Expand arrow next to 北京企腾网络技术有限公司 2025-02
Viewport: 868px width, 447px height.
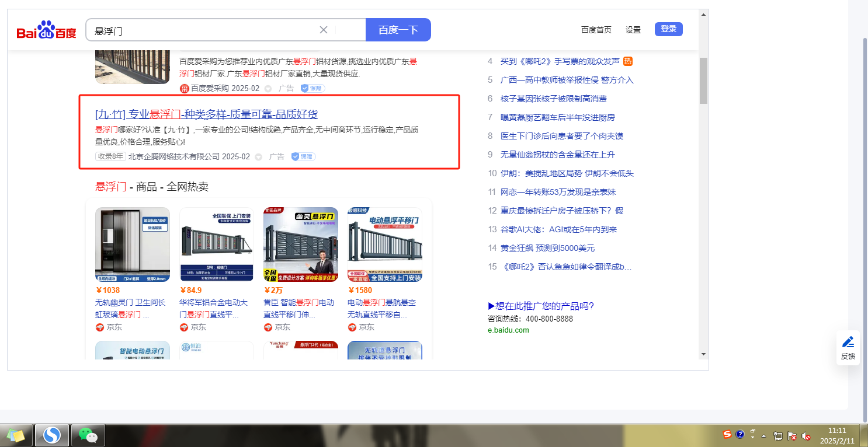tap(259, 157)
